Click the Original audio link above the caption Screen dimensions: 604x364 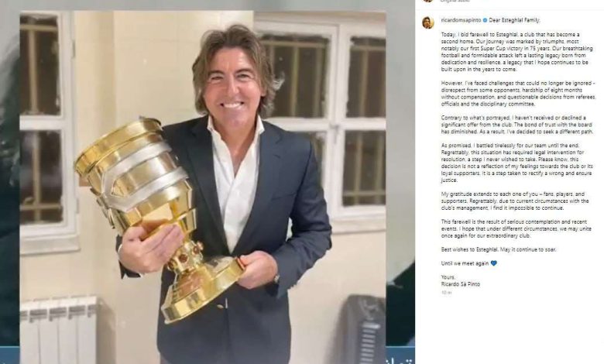[x=454, y=1]
